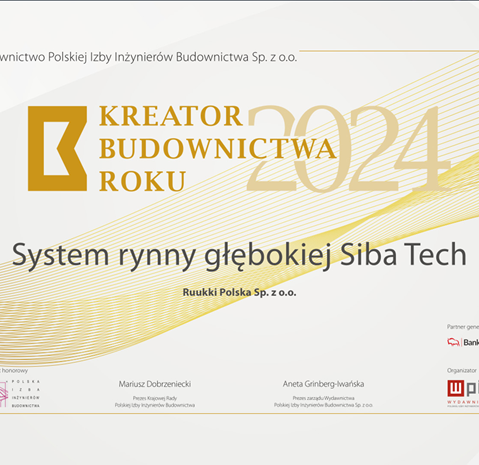Click the 'honorowy' patron label

(14, 370)
